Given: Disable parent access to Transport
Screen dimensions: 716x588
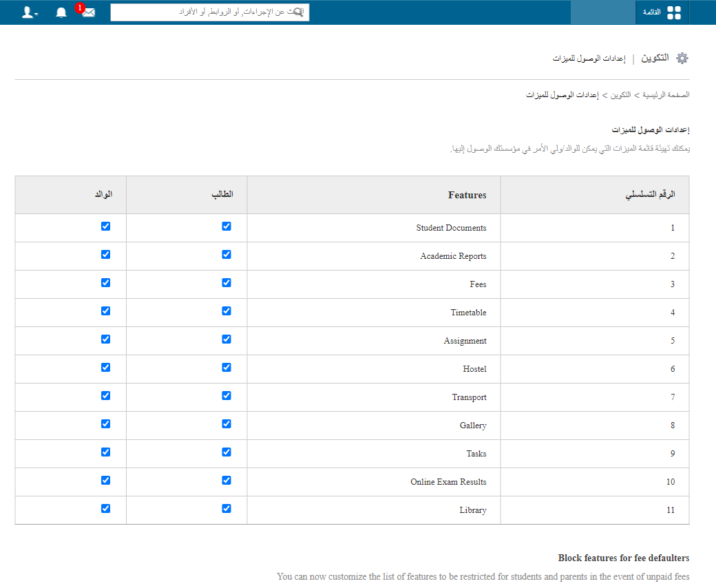Looking at the screenshot, I should (105, 396).
